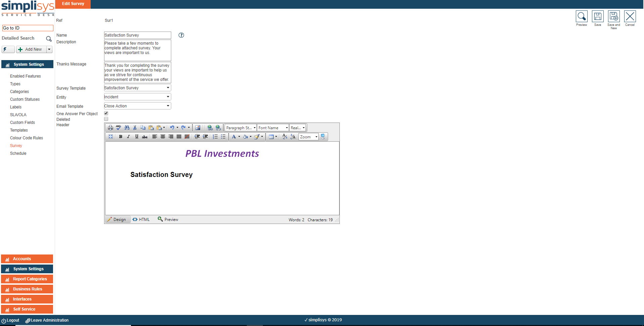The height and width of the screenshot is (326, 644).
Task: Switch to the HTML editor tab
Action: click(141, 220)
